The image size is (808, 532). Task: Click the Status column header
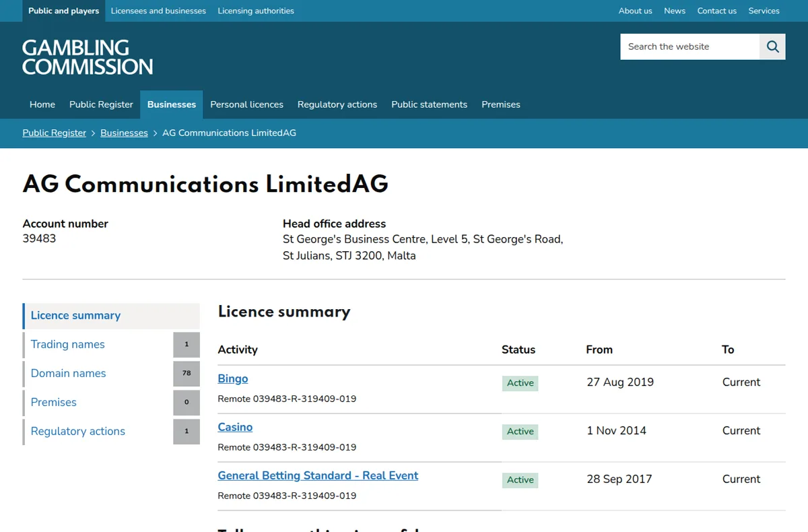(x=518, y=350)
